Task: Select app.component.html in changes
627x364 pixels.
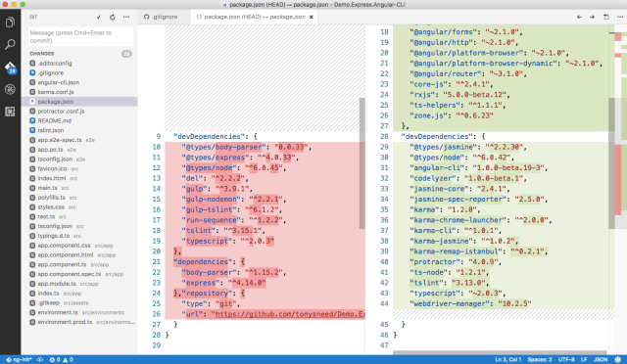Action: pyautogui.click(x=79, y=255)
